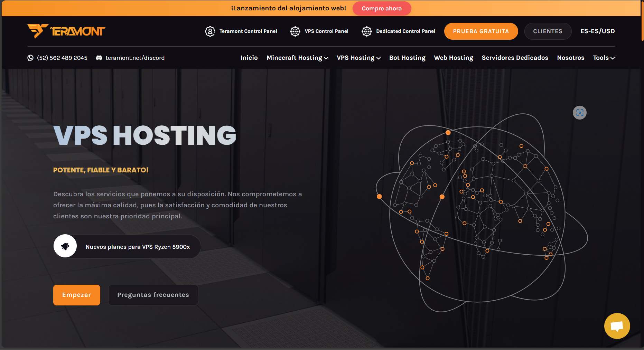Image resolution: width=644 pixels, height=350 pixels.
Task: Click '¡Lanzamiento del alojamiento web!' banner text
Action: coord(289,8)
